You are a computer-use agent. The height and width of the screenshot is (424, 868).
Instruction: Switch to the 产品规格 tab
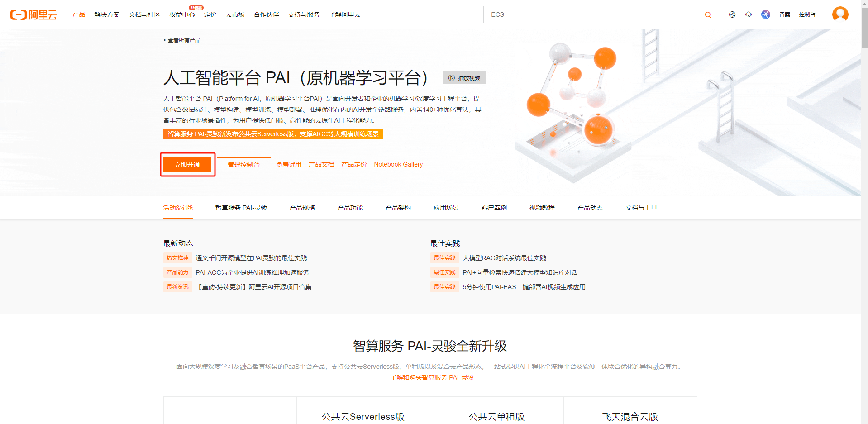[302, 208]
